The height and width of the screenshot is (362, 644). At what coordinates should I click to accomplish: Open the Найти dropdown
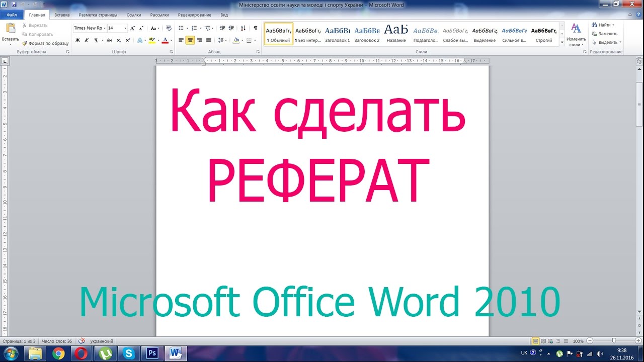tap(613, 25)
